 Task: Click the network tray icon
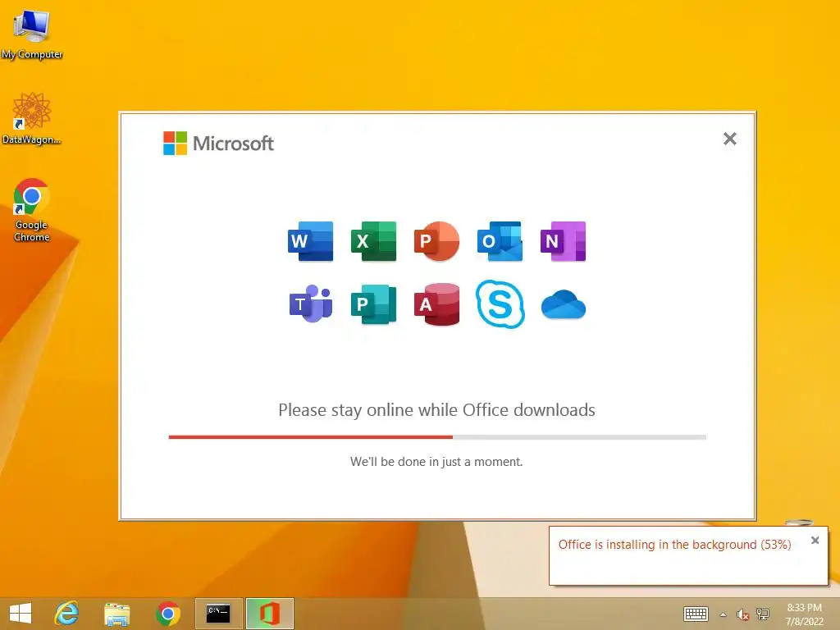pyautogui.click(x=763, y=614)
